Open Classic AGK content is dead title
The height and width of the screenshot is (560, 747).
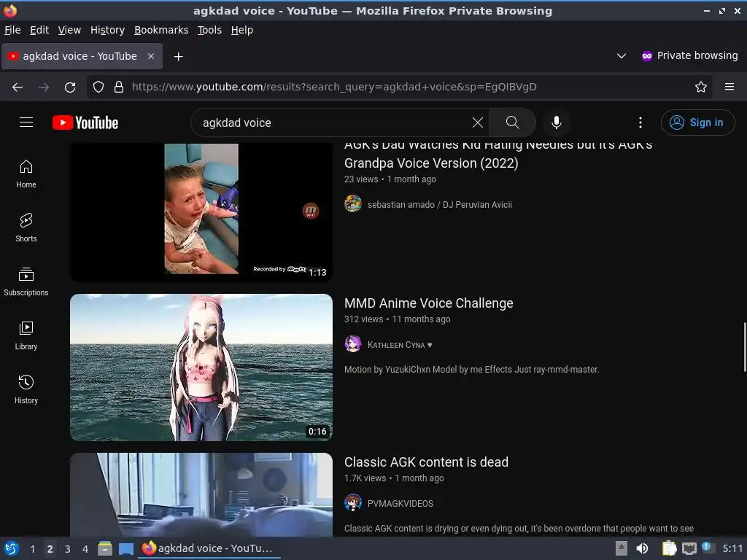(x=426, y=462)
